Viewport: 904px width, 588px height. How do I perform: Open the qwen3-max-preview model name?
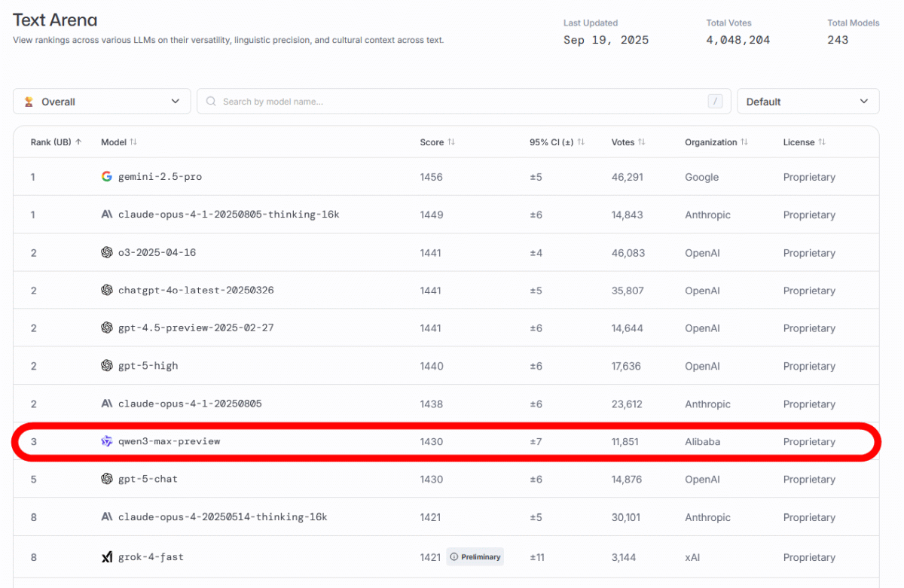pos(169,441)
